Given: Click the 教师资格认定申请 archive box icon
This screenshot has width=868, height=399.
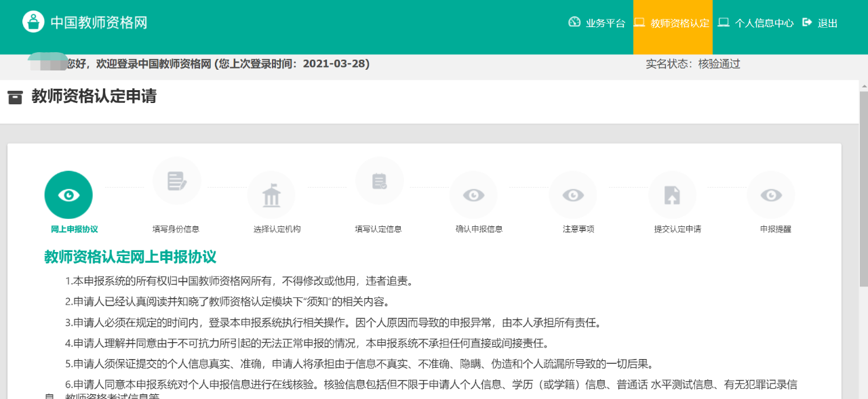Looking at the screenshot, I should pyautogui.click(x=15, y=98).
